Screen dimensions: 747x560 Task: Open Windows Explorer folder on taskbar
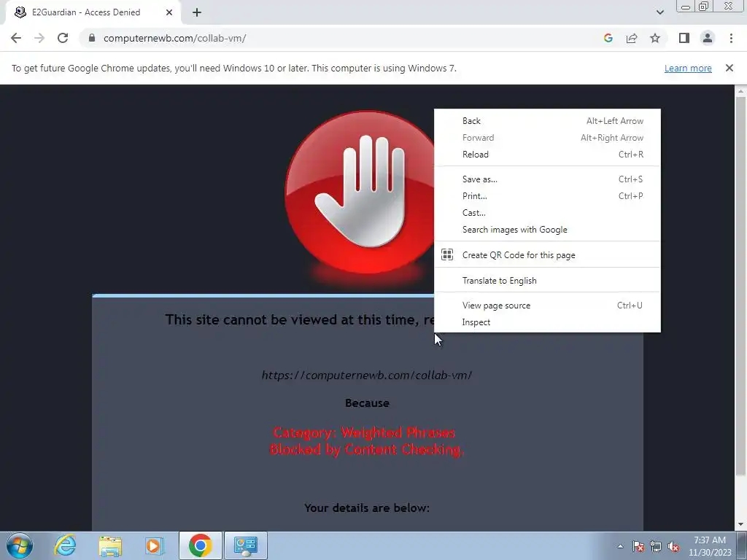click(x=110, y=545)
